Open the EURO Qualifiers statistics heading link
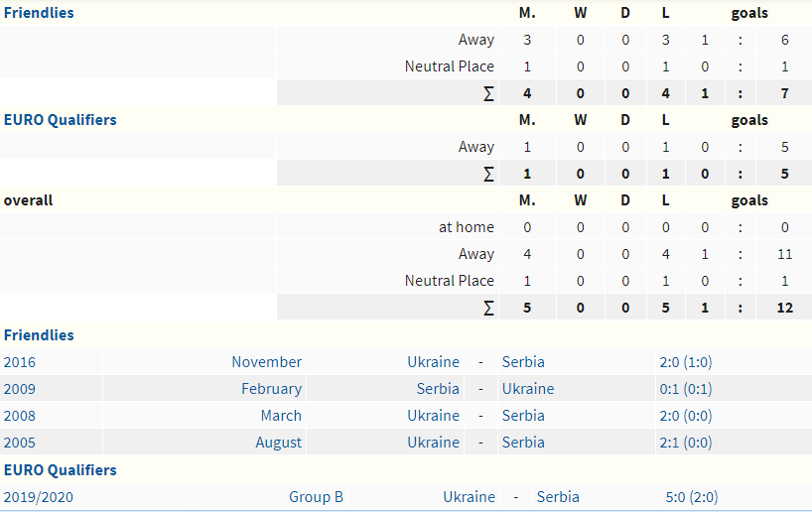This screenshot has height=512, width=812. [x=60, y=120]
